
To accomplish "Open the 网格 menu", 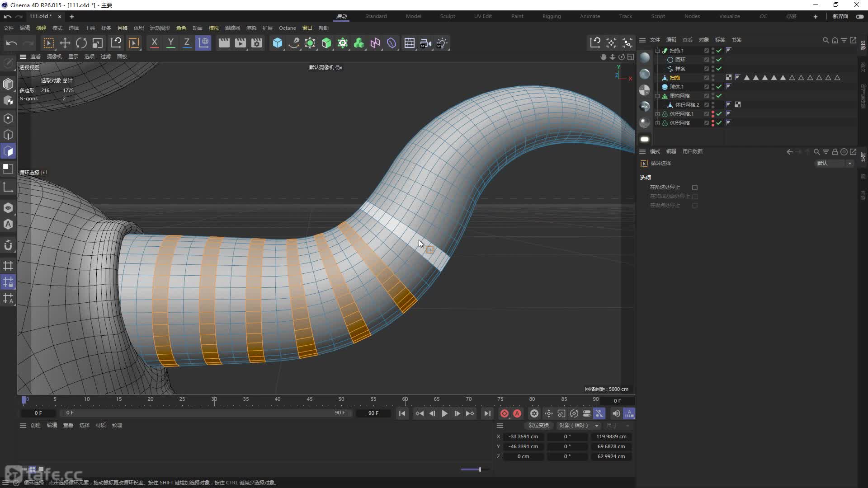I will pos(122,28).
